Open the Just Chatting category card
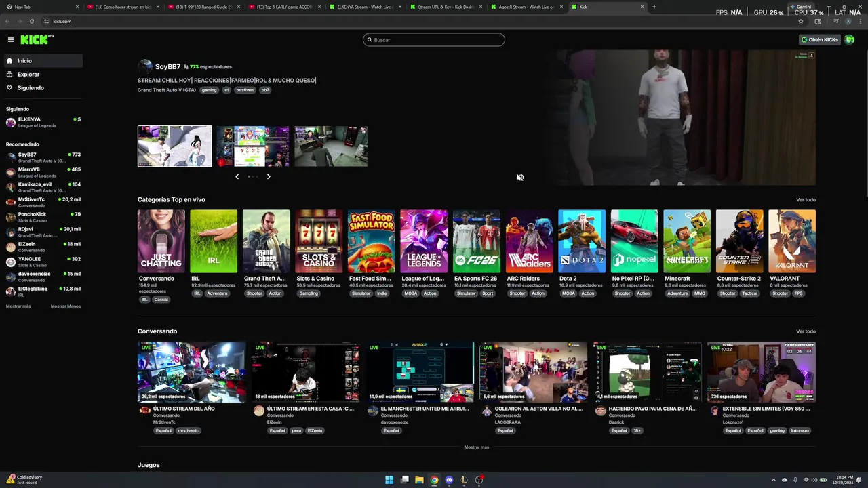 pyautogui.click(x=161, y=241)
